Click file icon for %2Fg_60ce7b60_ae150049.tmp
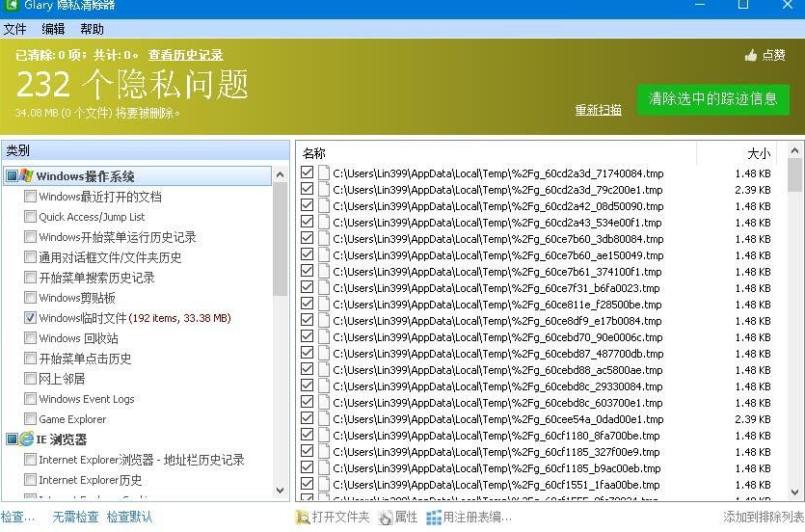Image resolution: width=805 pixels, height=532 pixels. point(323,255)
